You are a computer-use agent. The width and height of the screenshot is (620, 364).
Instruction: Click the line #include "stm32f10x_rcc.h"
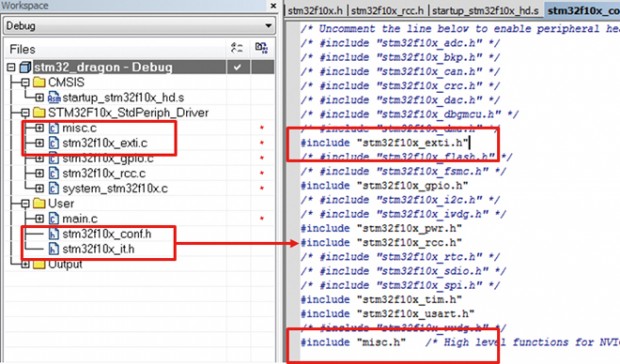(381, 242)
